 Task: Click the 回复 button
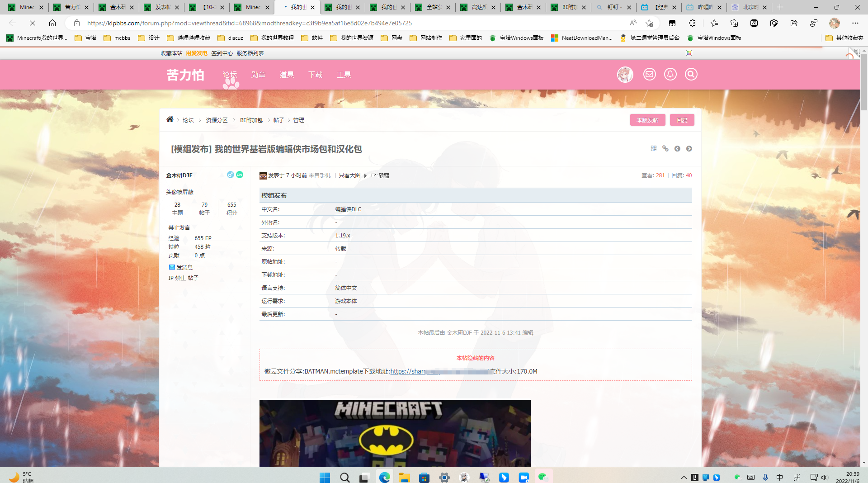pyautogui.click(x=682, y=120)
